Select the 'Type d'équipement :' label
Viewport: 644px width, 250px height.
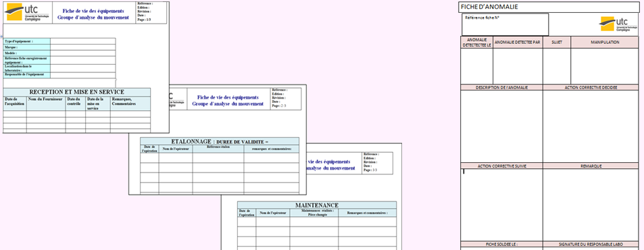27,41
